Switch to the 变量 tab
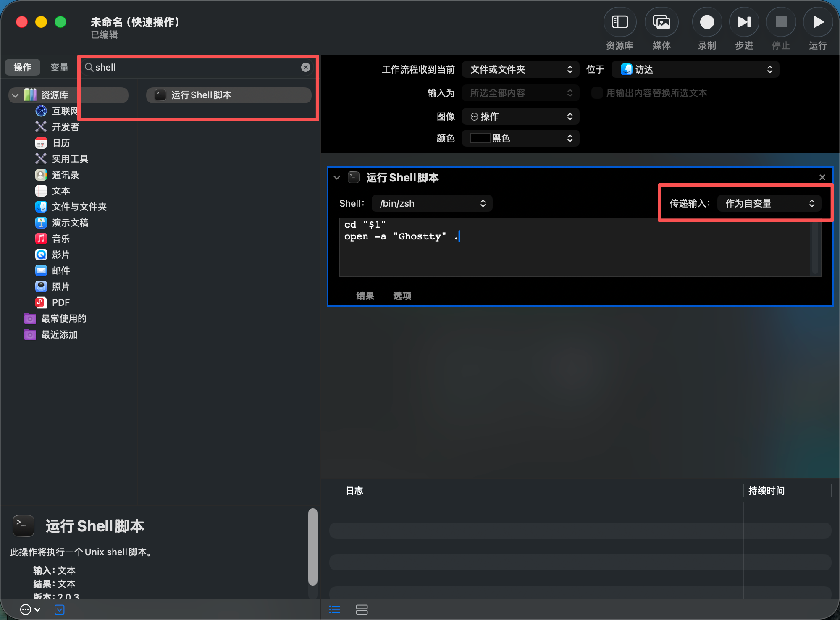840x620 pixels. point(59,67)
